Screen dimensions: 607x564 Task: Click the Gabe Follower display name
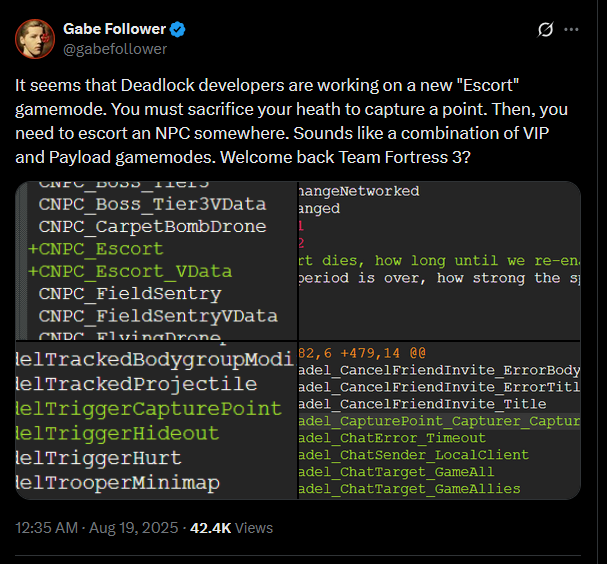115,29
